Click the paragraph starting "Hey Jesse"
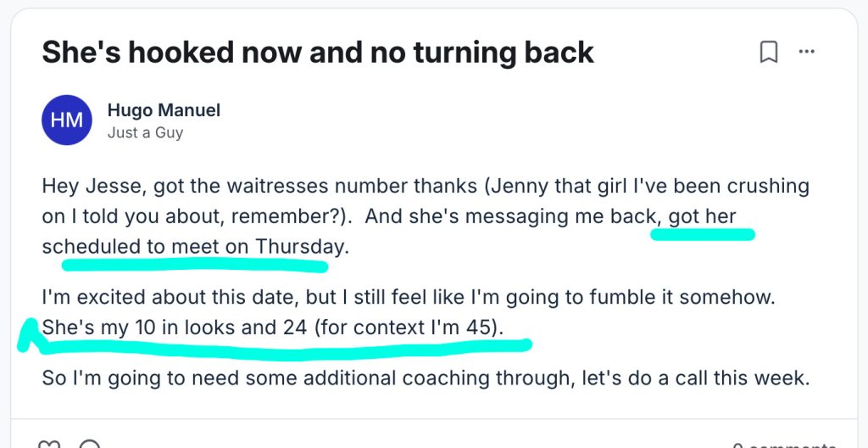This screenshot has height=448, width=868. coord(339,186)
